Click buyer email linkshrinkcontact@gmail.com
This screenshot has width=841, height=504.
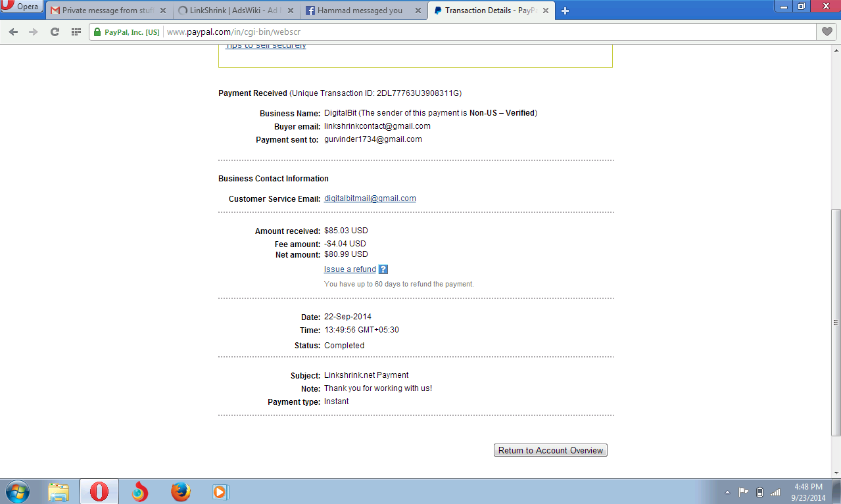pos(377,126)
